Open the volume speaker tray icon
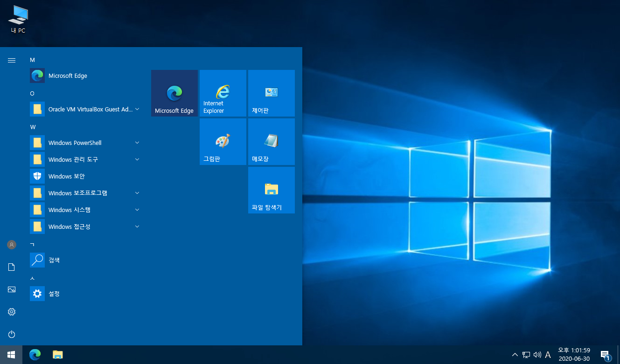This screenshot has width=620, height=364. point(537,355)
